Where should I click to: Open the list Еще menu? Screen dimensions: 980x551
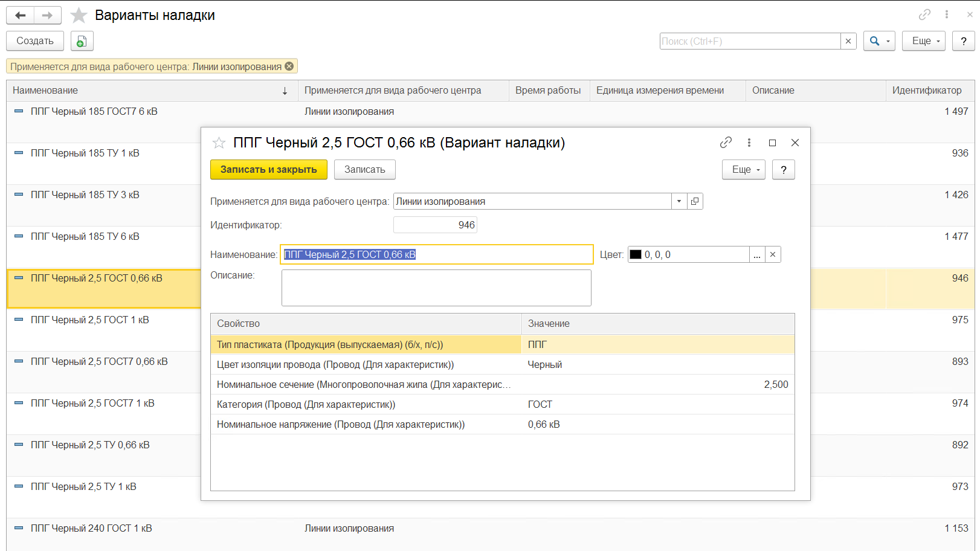(x=924, y=41)
